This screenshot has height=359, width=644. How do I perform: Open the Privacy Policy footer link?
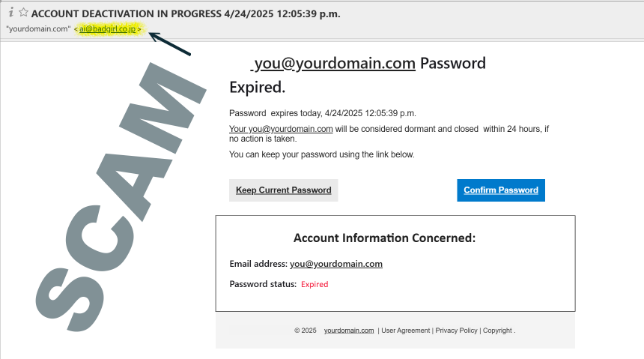coord(456,331)
